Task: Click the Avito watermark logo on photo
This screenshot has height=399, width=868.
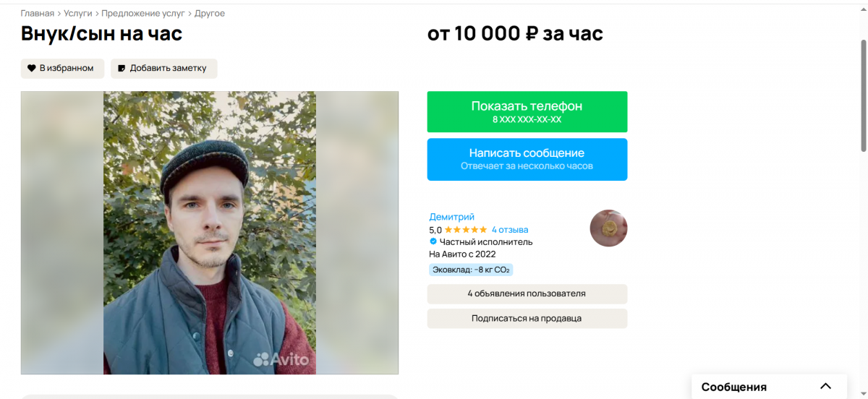Action: [x=281, y=359]
